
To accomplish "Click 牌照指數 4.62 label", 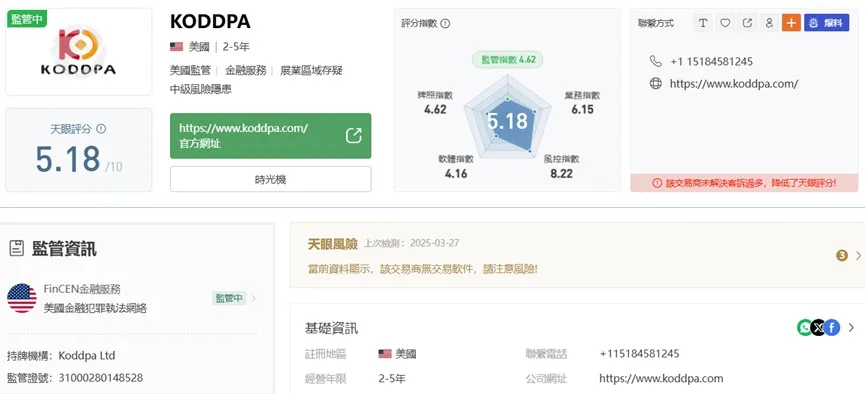I will [x=435, y=103].
